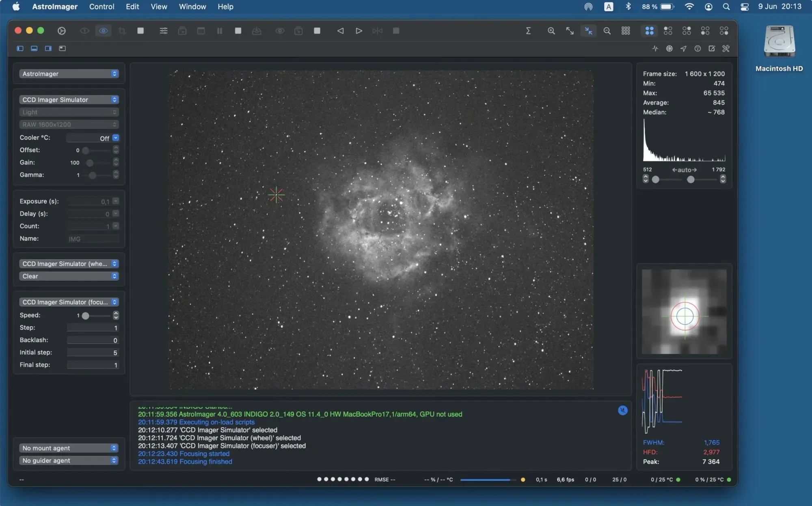
Task: Click the globe icon above the stats panel
Action: click(x=669, y=48)
